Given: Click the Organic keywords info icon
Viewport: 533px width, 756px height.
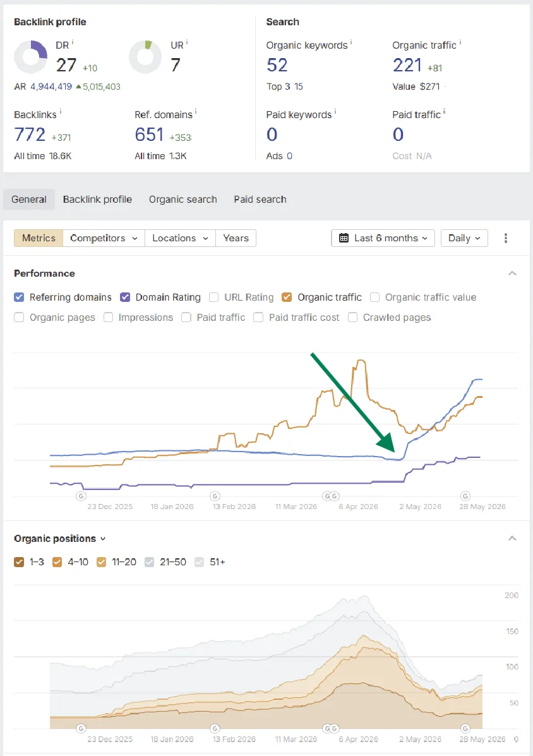Looking at the screenshot, I should tap(351, 43).
